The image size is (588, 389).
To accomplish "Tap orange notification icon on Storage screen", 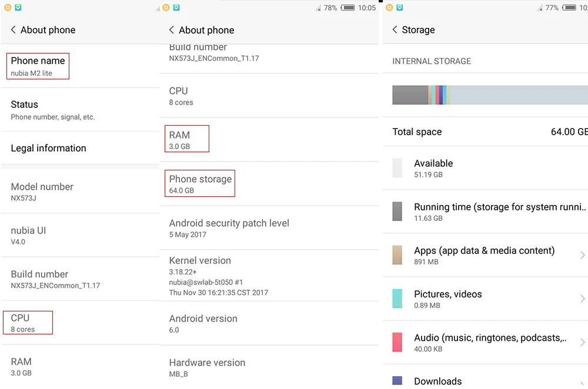I will (390, 8).
